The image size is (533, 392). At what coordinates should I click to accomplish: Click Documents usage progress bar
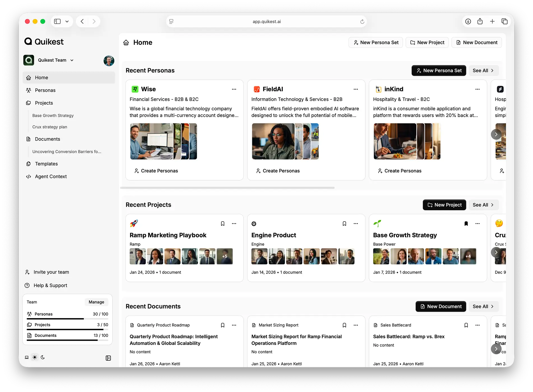[x=67, y=340]
